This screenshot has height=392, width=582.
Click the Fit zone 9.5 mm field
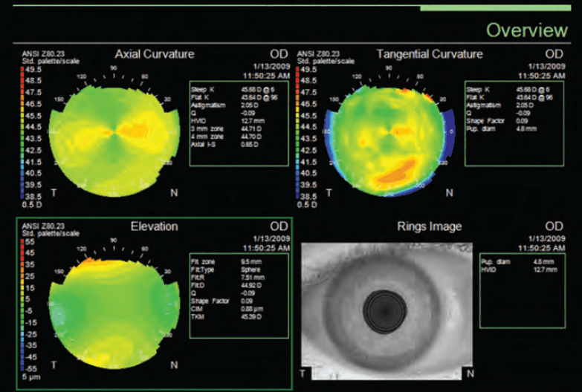click(x=227, y=262)
